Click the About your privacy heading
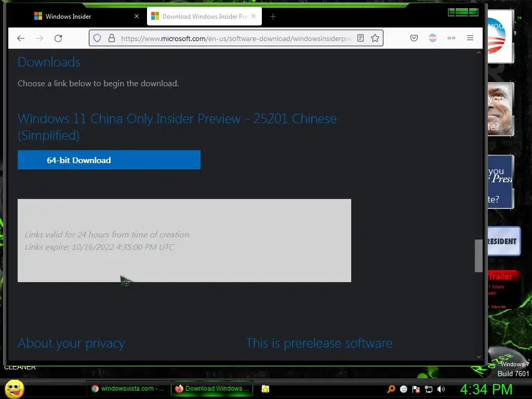The image size is (532, 399). 71,343
